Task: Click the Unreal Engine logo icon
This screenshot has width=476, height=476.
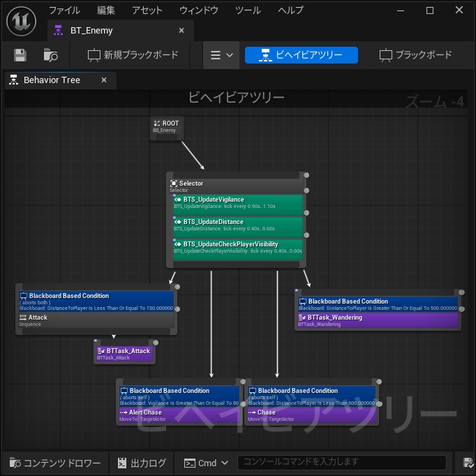Action: point(21,21)
